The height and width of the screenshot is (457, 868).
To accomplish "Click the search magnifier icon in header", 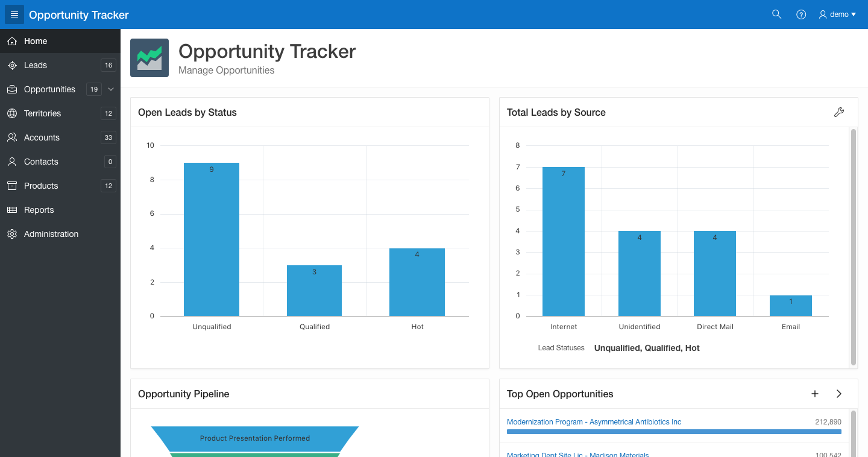I will 776,14.
